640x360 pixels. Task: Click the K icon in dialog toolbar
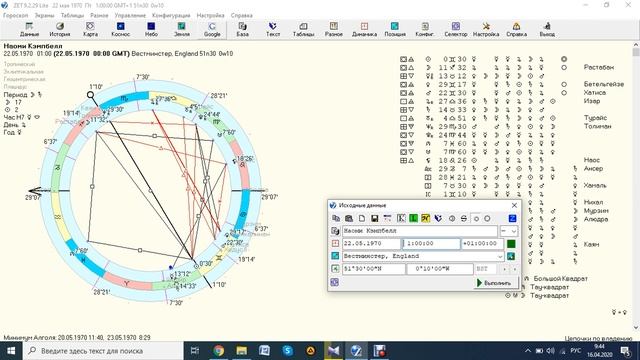pos(401,218)
